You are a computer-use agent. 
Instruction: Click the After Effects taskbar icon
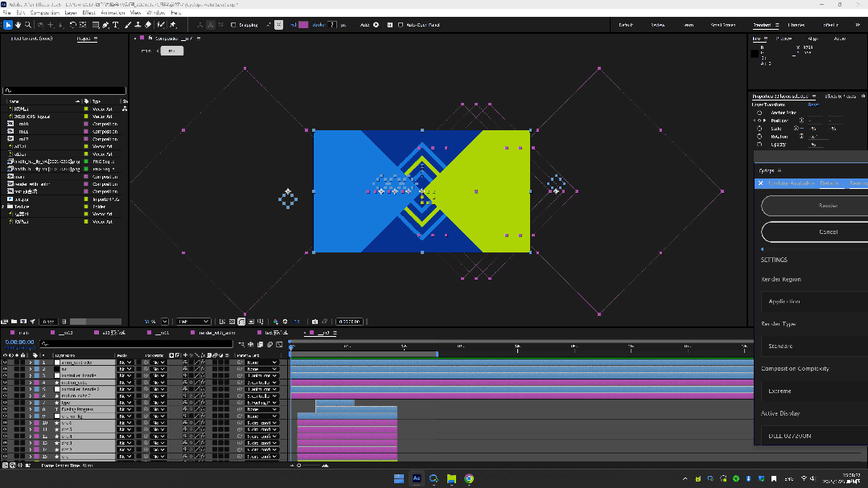[x=416, y=478]
